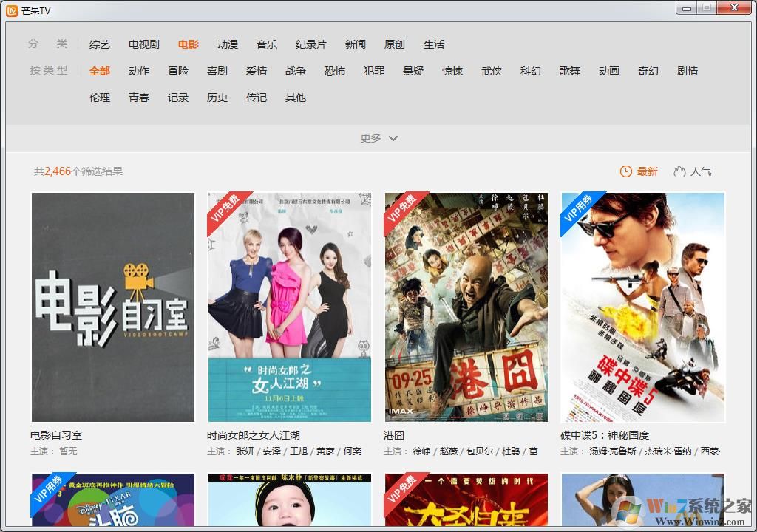Open the 电影自习室 poster thumbnail
757x532 pixels.
click(x=112, y=307)
